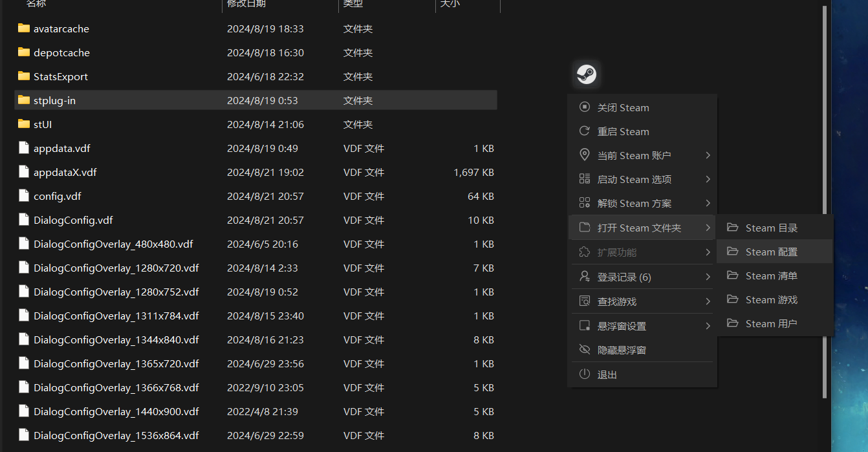Click the file list vertical scrollbar
This screenshot has width=868, height=452.
825,202
